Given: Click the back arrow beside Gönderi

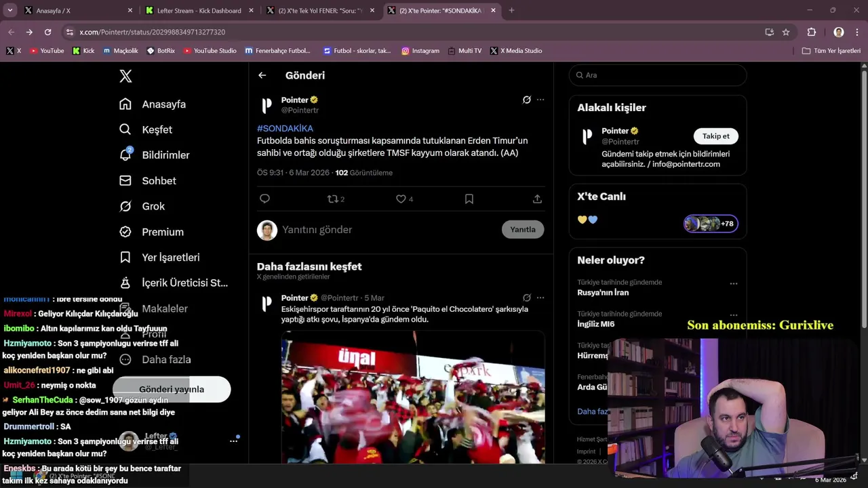Looking at the screenshot, I should point(262,75).
